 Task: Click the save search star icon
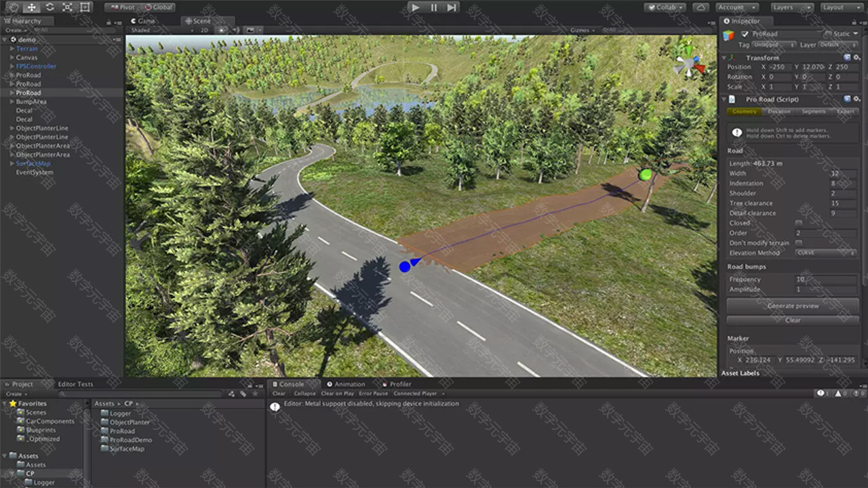(x=254, y=393)
